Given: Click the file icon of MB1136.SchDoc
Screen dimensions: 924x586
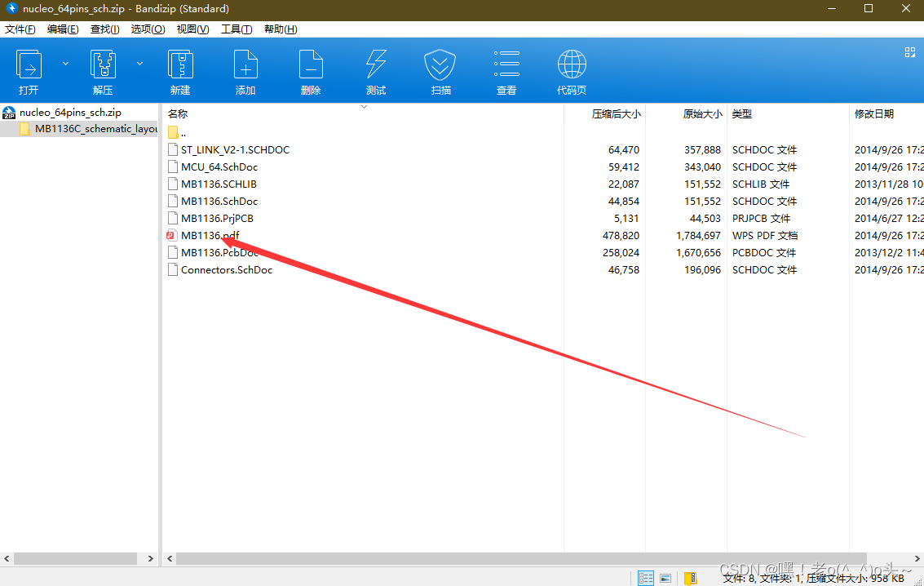Looking at the screenshot, I should [173, 201].
